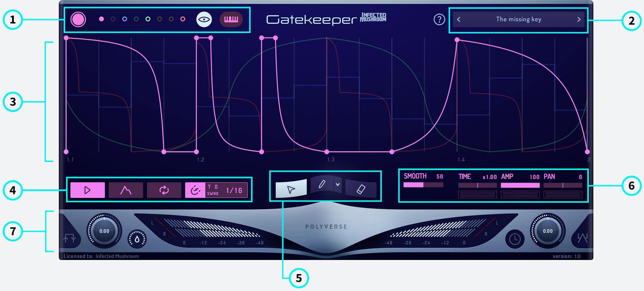
Task: Go to previous preset with left chevron
Action: click(x=459, y=19)
